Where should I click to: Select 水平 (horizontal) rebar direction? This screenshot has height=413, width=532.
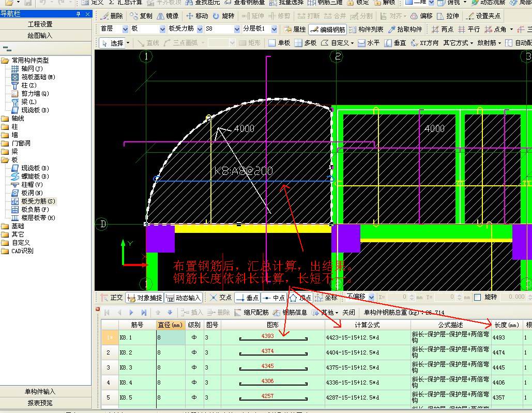(x=369, y=43)
